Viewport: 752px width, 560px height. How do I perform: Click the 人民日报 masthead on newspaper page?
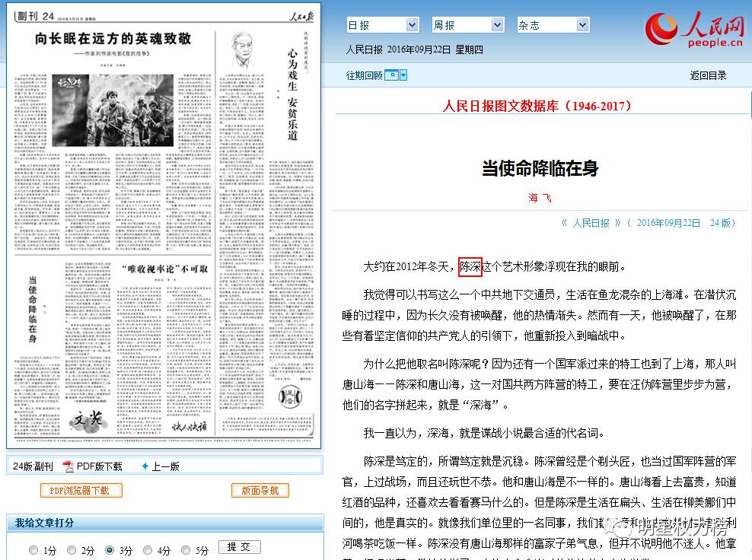pyautogui.click(x=301, y=17)
